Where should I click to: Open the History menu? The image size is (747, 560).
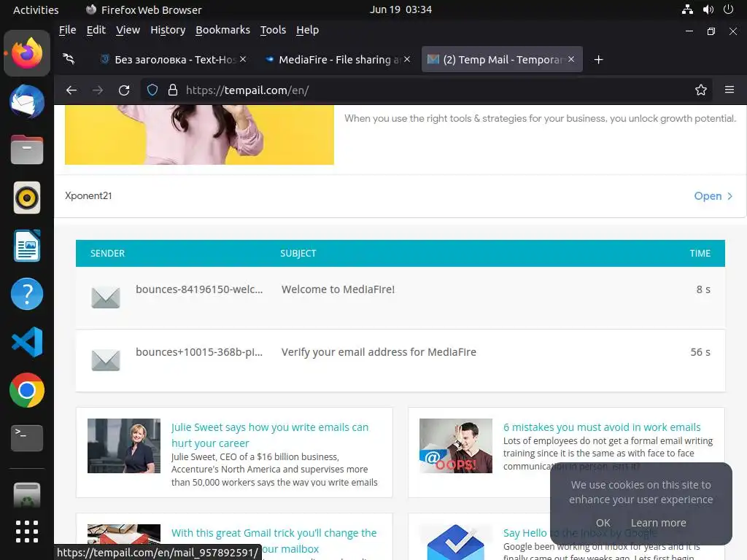[168, 30]
